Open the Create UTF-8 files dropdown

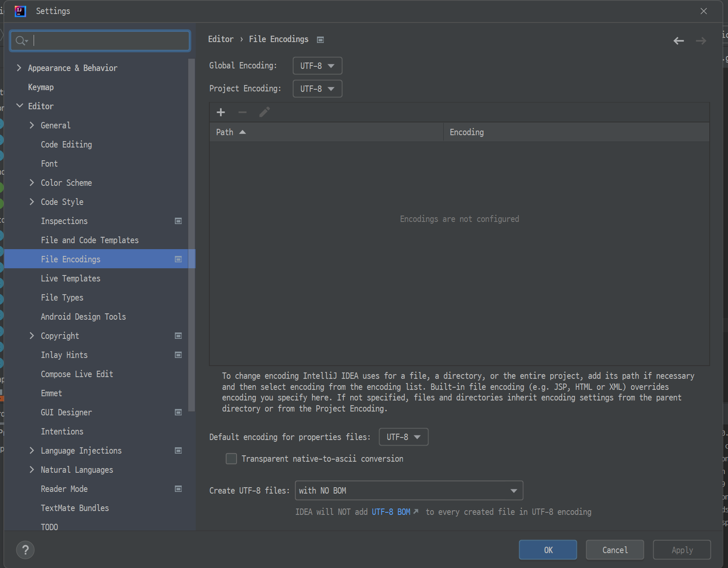coord(409,491)
